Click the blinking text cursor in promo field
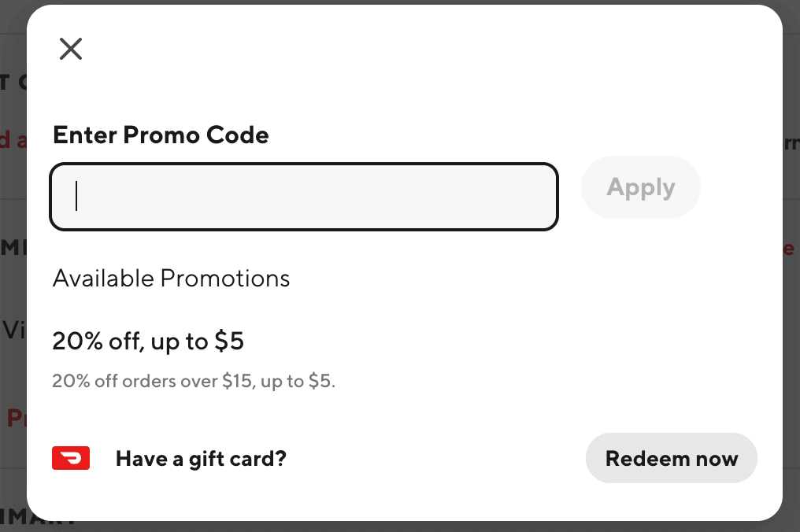Image resolution: width=800 pixels, height=532 pixels. point(76,196)
